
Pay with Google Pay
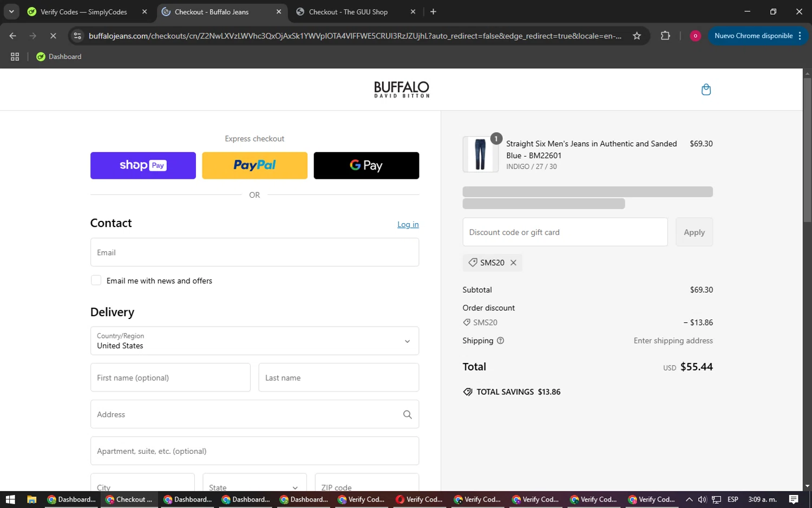366,165
